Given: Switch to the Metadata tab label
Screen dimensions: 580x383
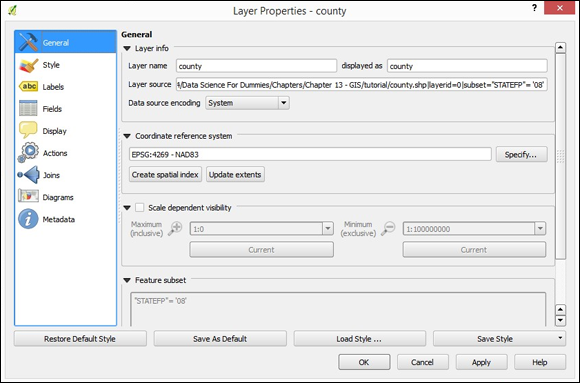Looking at the screenshot, I should click(59, 219).
